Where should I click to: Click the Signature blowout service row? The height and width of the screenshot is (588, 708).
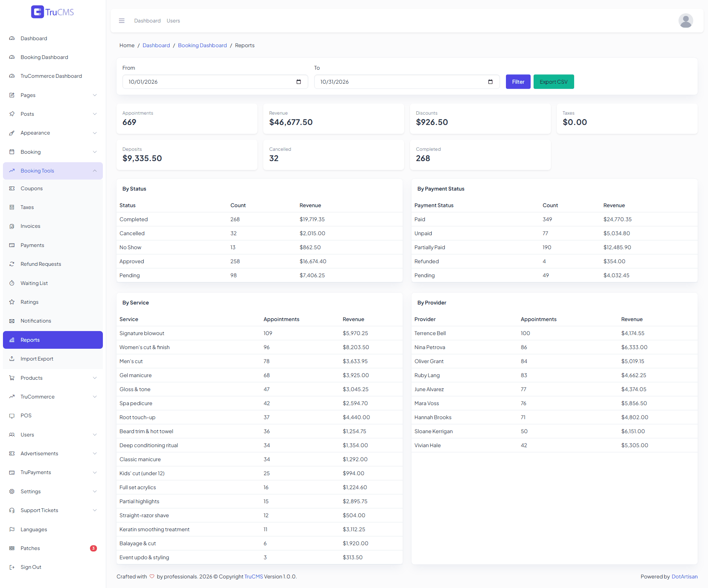tap(260, 333)
